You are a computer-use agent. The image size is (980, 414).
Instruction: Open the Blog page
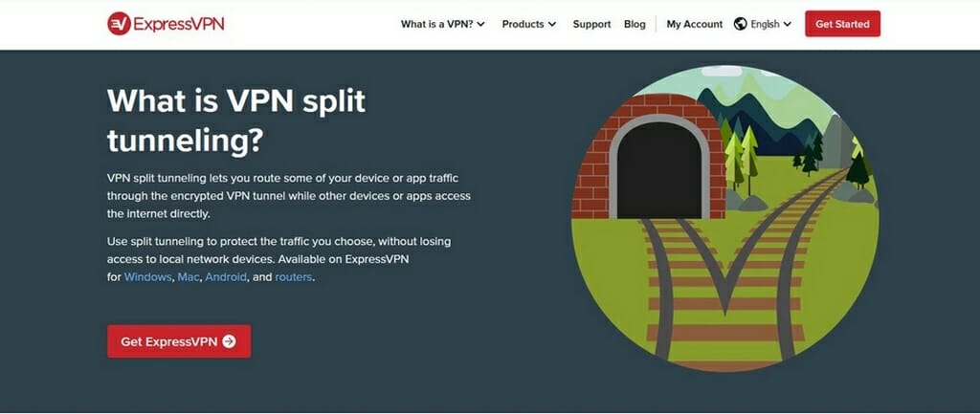pyautogui.click(x=635, y=24)
